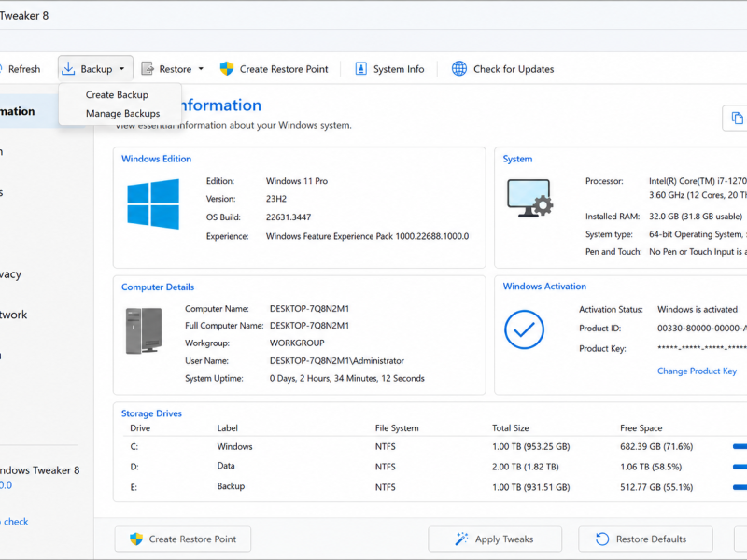Click the 682.39 GB (71.6%) free space value

click(x=656, y=447)
